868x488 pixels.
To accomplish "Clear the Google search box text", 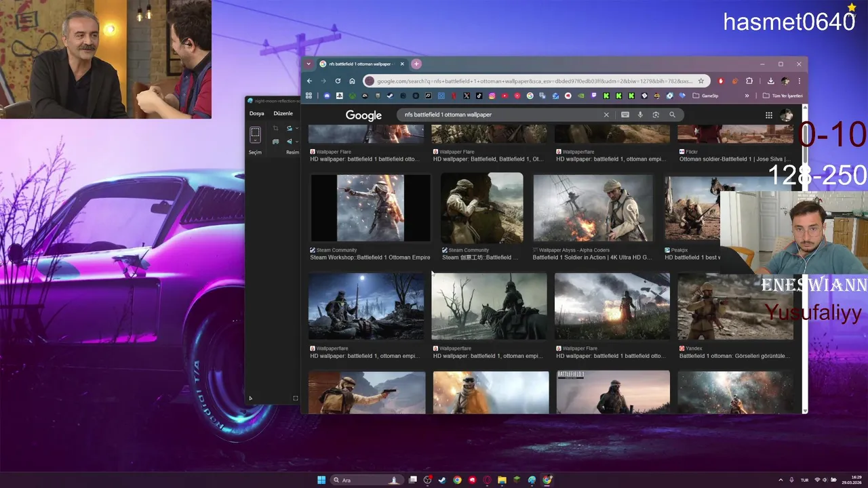I will click(606, 115).
